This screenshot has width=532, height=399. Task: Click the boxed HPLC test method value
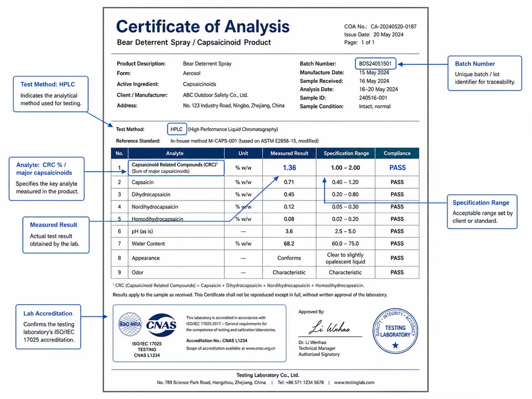pyautogui.click(x=177, y=129)
